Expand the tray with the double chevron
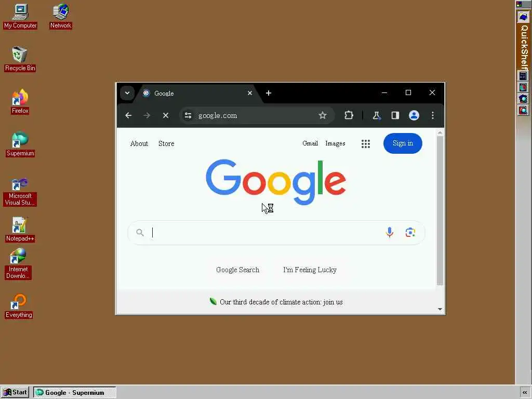This screenshot has height=399, width=532. tap(525, 393)
